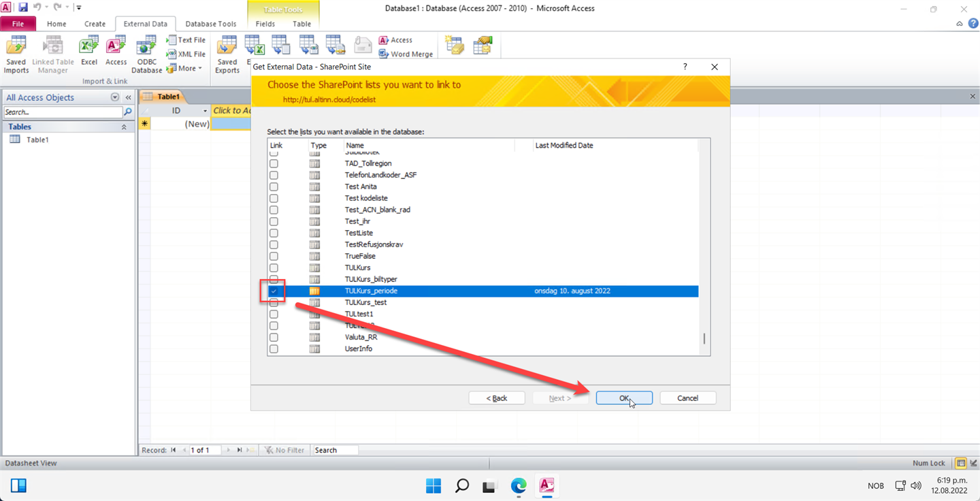This screenshot has width=980, height=501.
Task: Open the Windows Start menu
Action: (434, 485)
